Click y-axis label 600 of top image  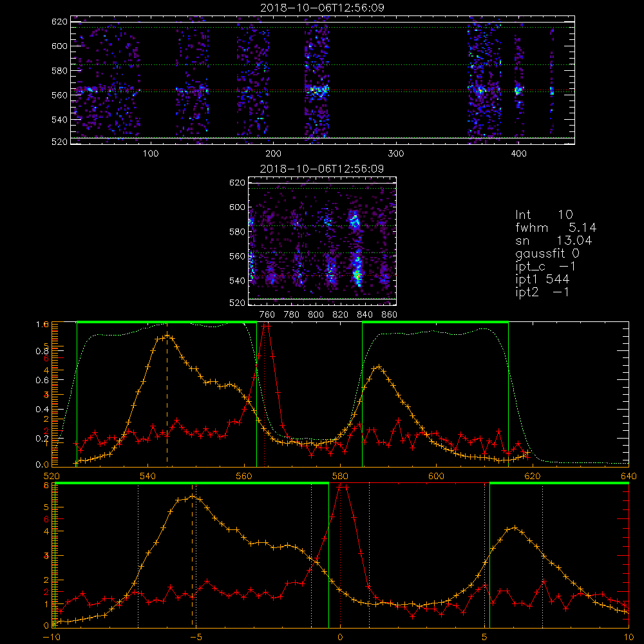(x=59, y=46)
